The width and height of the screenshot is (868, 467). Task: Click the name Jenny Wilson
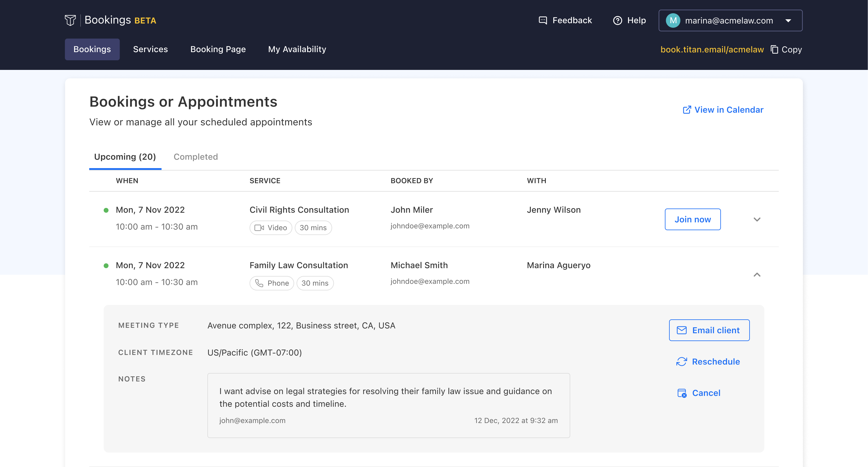pos(554,210)
